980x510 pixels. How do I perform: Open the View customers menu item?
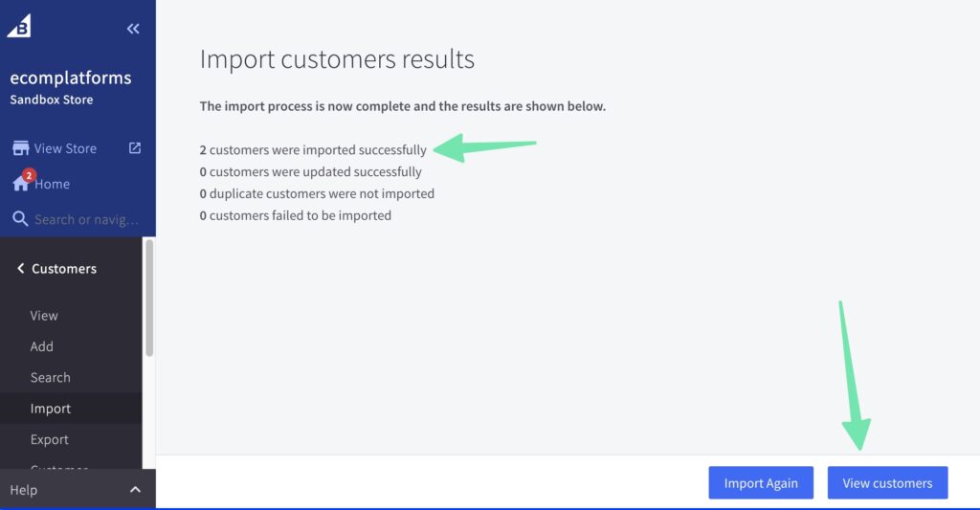(x=44, y=316)
